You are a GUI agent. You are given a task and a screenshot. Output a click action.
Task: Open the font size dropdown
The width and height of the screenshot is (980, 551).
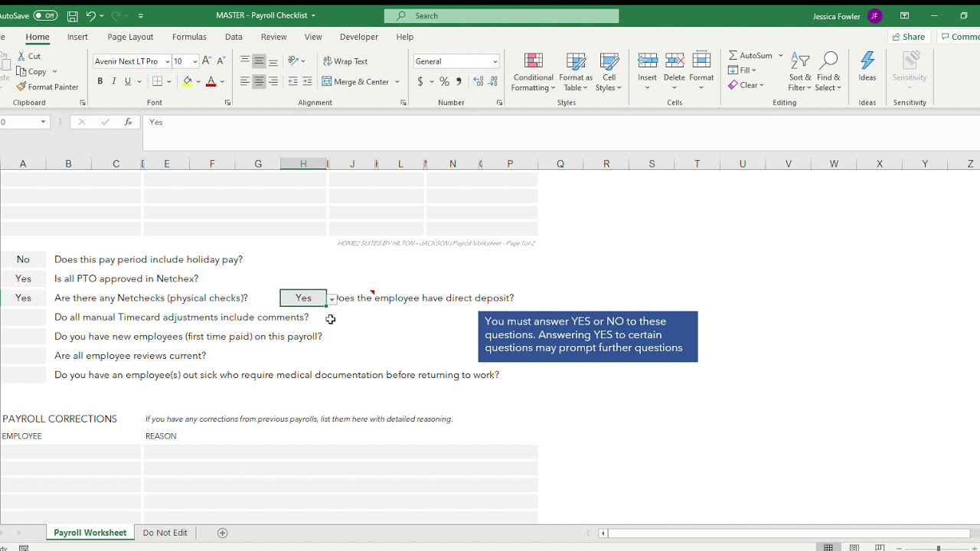point(194,61)
